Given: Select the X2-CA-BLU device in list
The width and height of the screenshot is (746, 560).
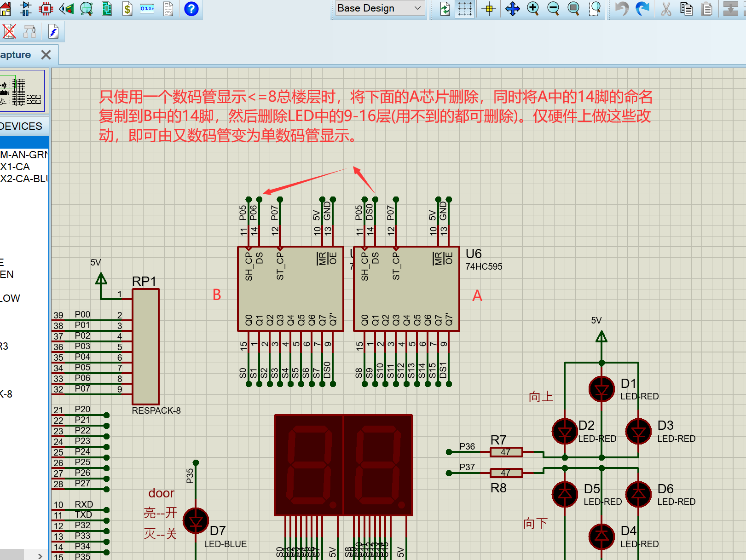Looking at the screenshot, I should tap(24, 179).
